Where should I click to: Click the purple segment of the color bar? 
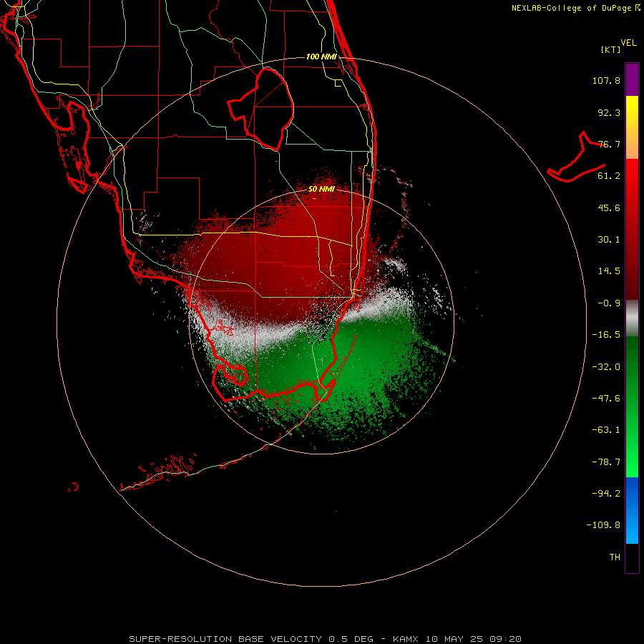pos(632,79)
